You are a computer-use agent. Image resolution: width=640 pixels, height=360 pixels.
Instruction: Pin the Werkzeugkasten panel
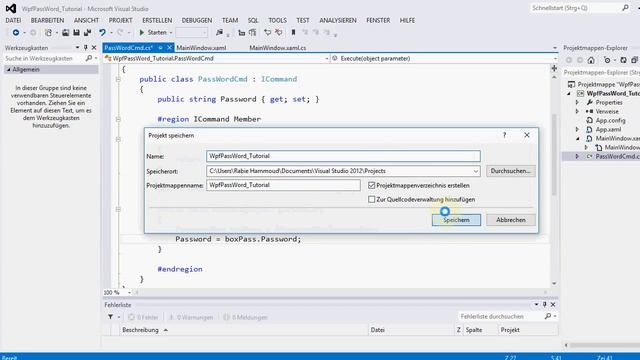pos(86,48)
